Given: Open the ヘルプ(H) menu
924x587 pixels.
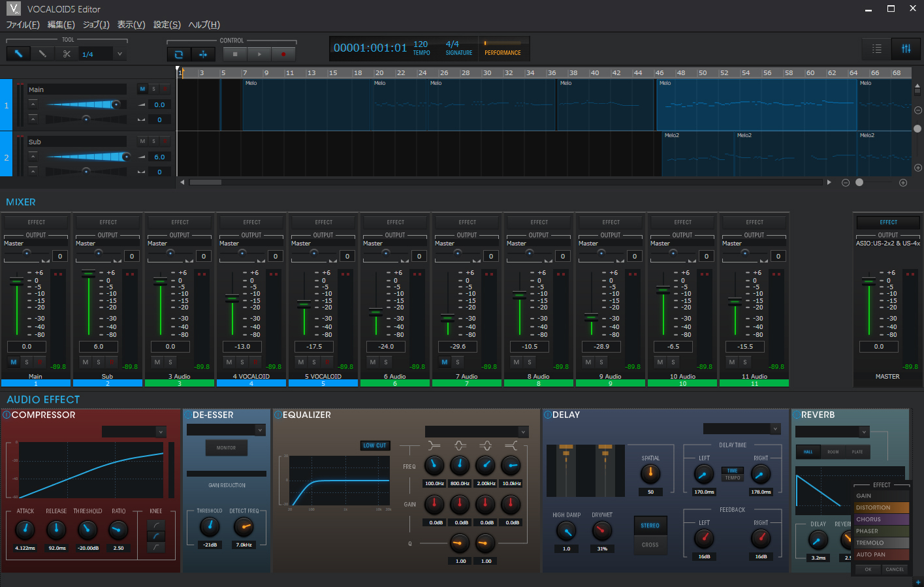Looking at the screenshot, I should (x=204, y=25).
